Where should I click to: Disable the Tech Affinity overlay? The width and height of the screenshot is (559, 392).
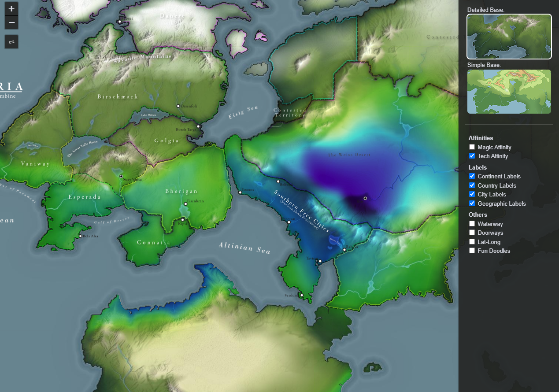click(472, 156)
